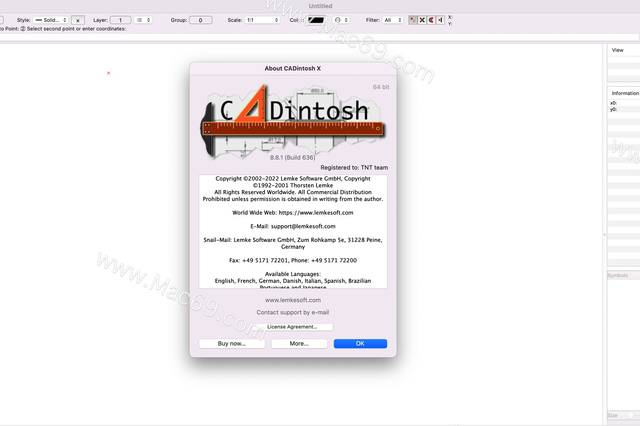Click the x0: label in Information panel
This screenshot has width=640, height=426.
613,103
